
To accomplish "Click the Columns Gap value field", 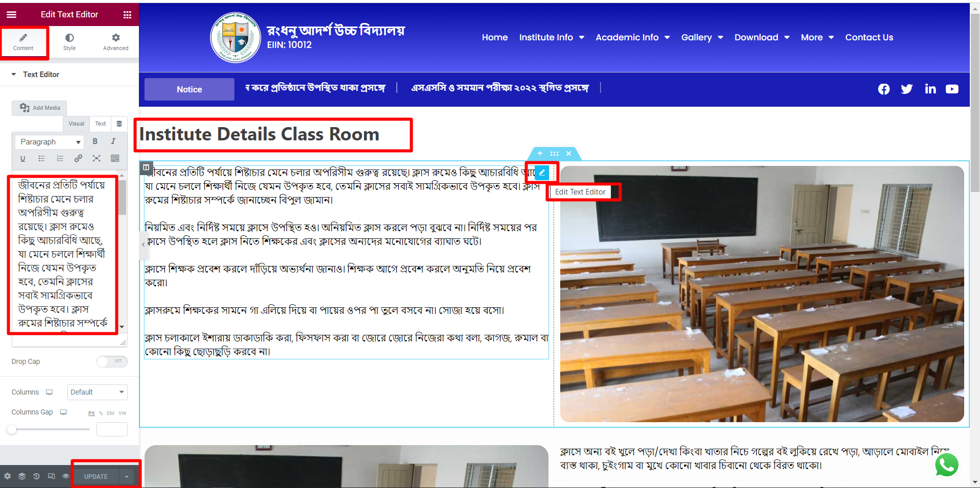I will click(x=112, y=429).
